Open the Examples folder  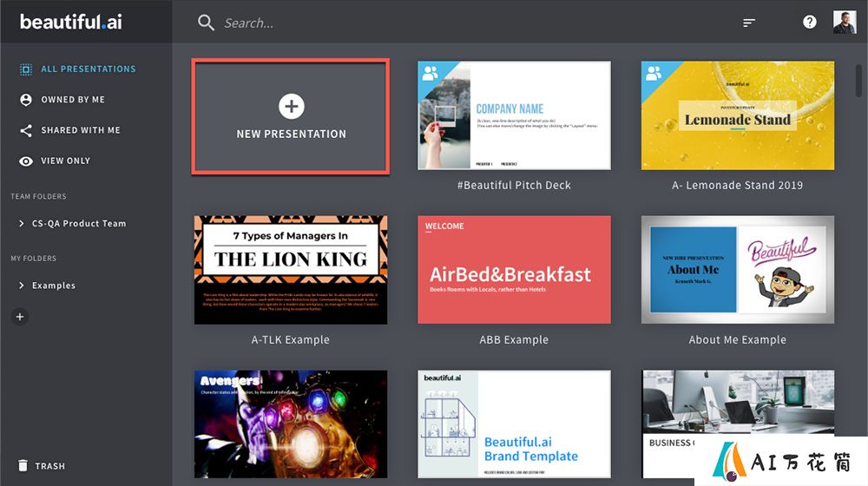point(53,286)
